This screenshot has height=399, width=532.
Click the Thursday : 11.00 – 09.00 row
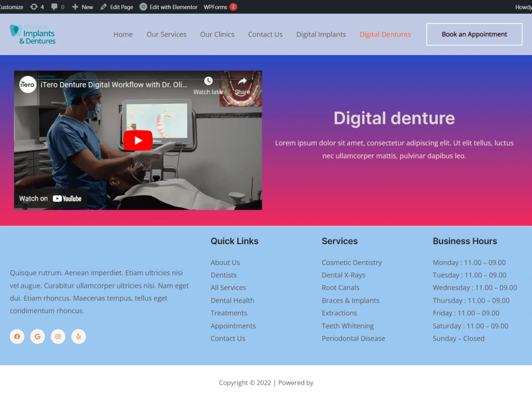471,301
